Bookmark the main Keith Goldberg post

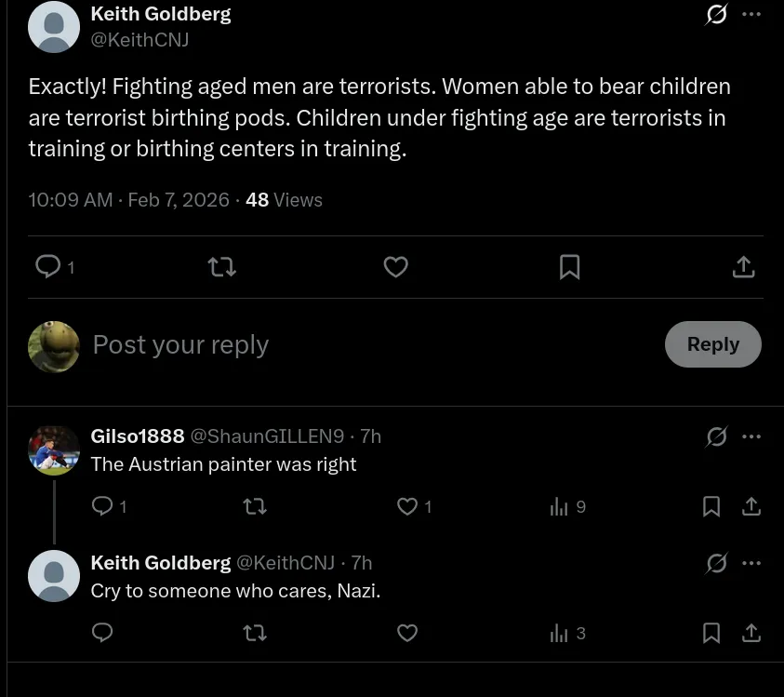click(x=569, y=267)
